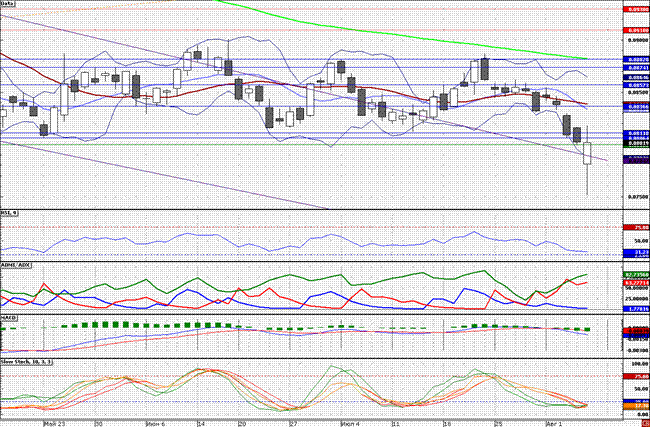Click the 50.00 RSI axis value

point(642,240)
